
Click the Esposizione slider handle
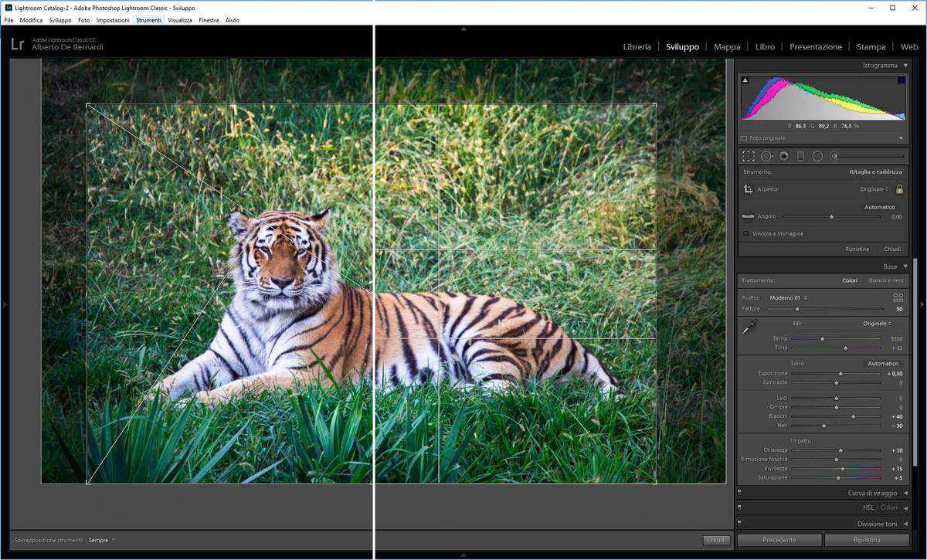coord(840,374)
